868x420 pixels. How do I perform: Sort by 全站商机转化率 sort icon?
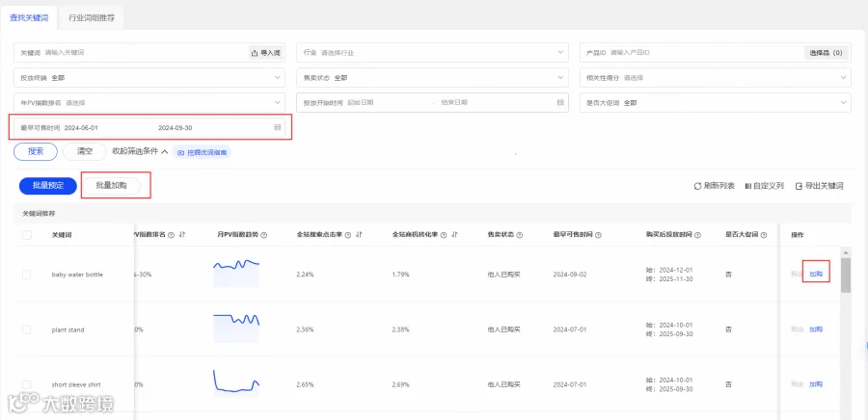(455, 235)
